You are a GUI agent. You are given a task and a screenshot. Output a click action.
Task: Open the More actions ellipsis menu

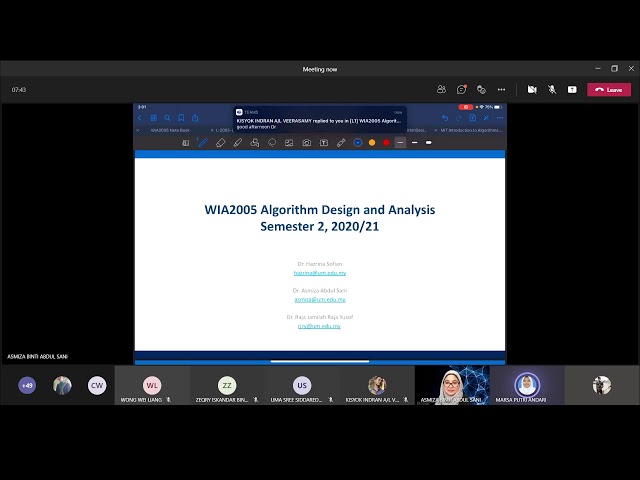(501, 89)
